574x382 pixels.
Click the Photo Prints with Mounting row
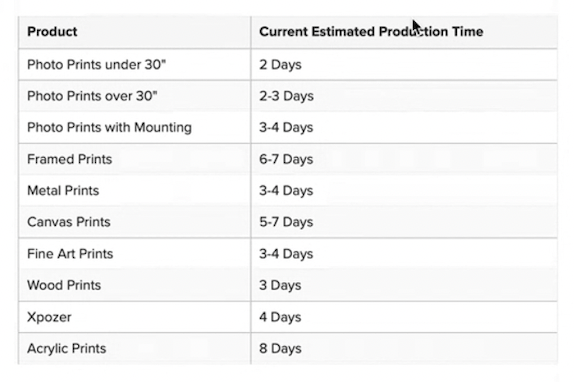[288, 127]
